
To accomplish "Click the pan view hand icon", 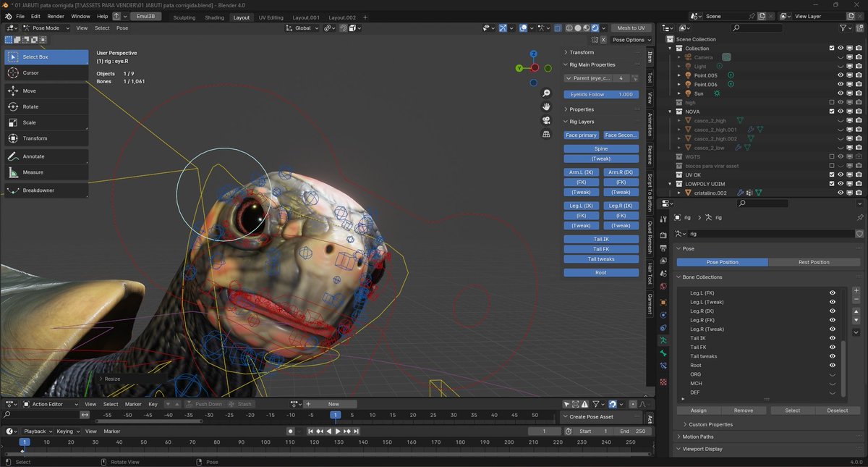I will 547,106.
